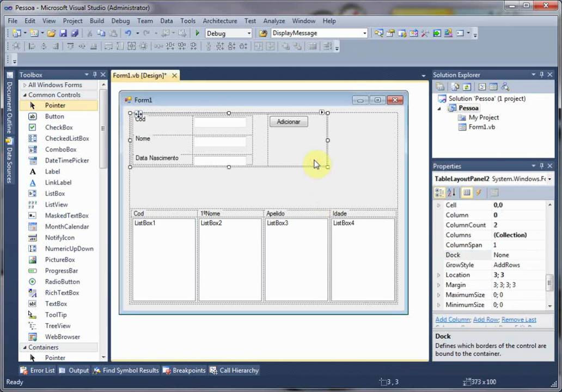Click the Toolbox vertical scrollbar thumb
Screen dimensions: 562x392
(x=103, y=128)
